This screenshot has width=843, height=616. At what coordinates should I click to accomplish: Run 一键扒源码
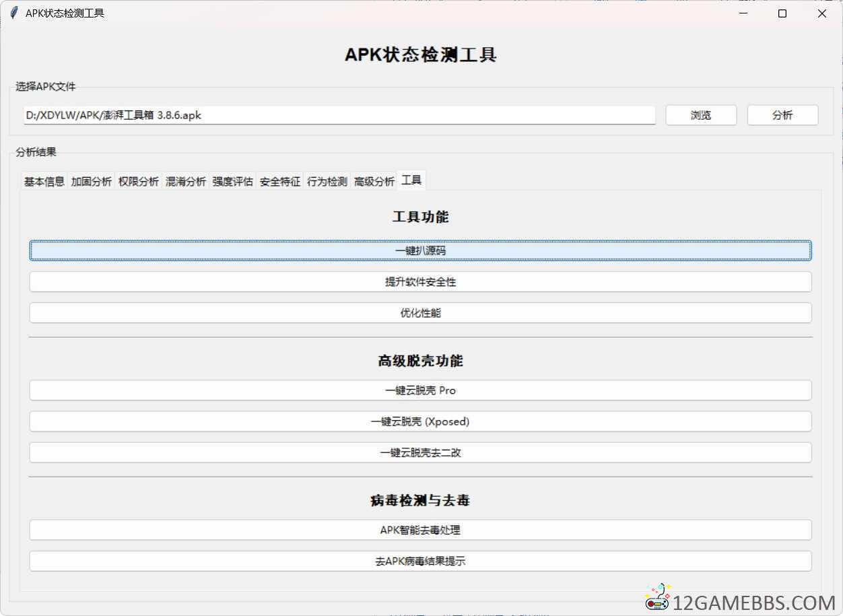(420, 250)
